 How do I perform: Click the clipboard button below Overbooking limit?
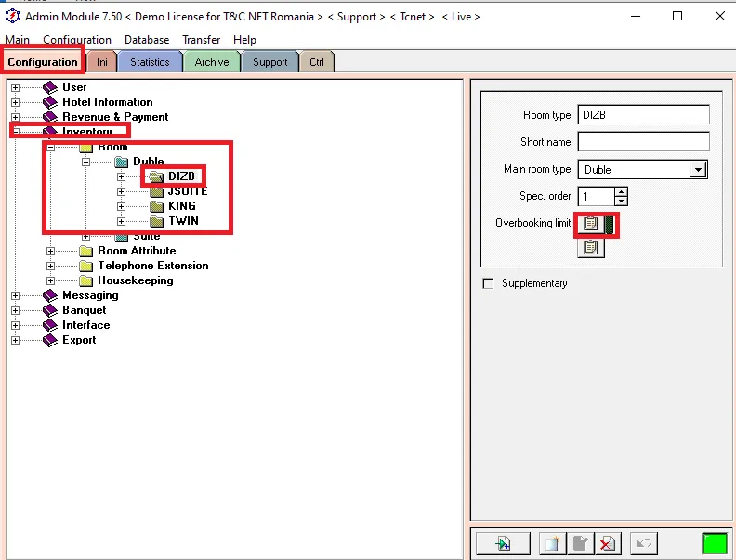(x=590, y=248)
